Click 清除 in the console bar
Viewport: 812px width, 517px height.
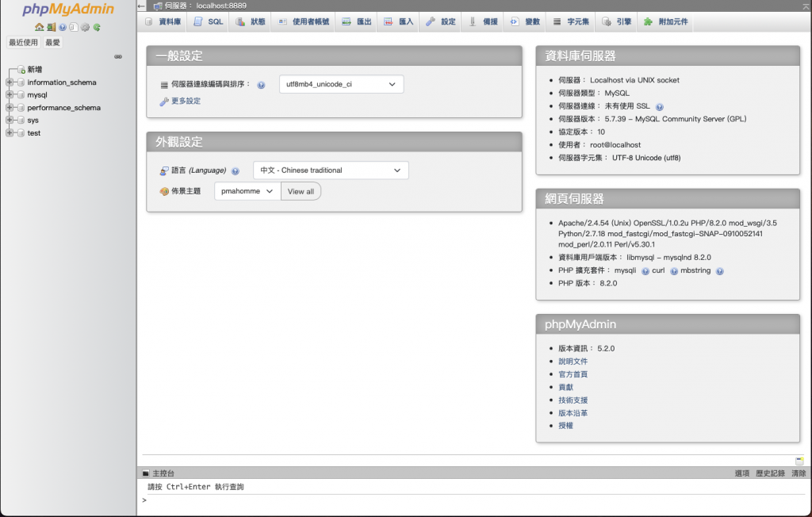(799, 473)
